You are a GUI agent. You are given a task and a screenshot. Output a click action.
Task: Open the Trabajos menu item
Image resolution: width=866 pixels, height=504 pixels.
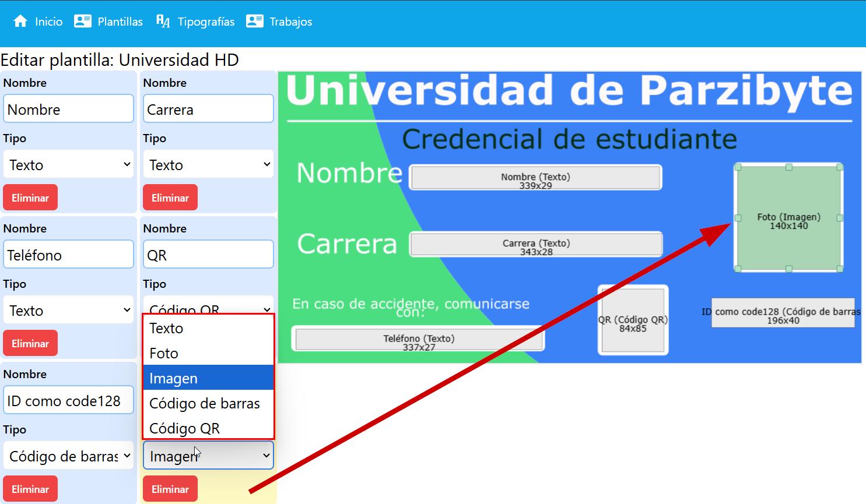coord(290,22)
